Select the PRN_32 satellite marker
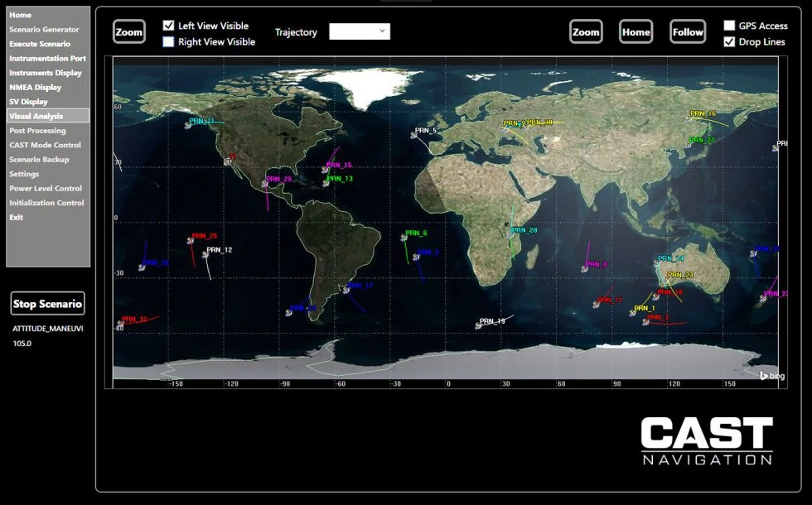This screenshot has width=812, height=505. pos(121,324)
